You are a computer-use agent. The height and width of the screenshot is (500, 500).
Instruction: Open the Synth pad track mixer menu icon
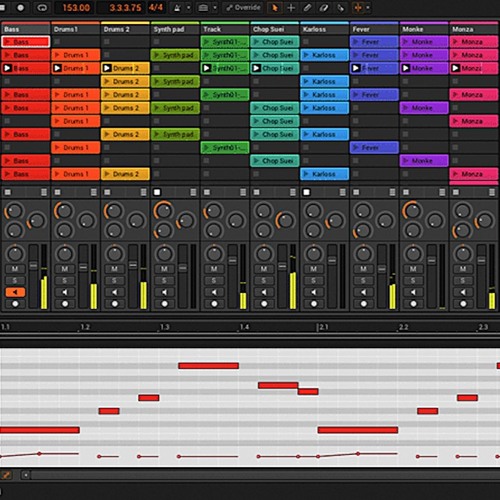coord(193,192)
